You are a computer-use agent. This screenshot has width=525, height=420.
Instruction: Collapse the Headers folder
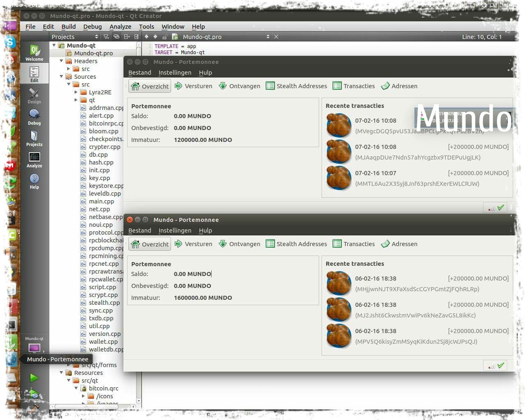coord(61,61)
